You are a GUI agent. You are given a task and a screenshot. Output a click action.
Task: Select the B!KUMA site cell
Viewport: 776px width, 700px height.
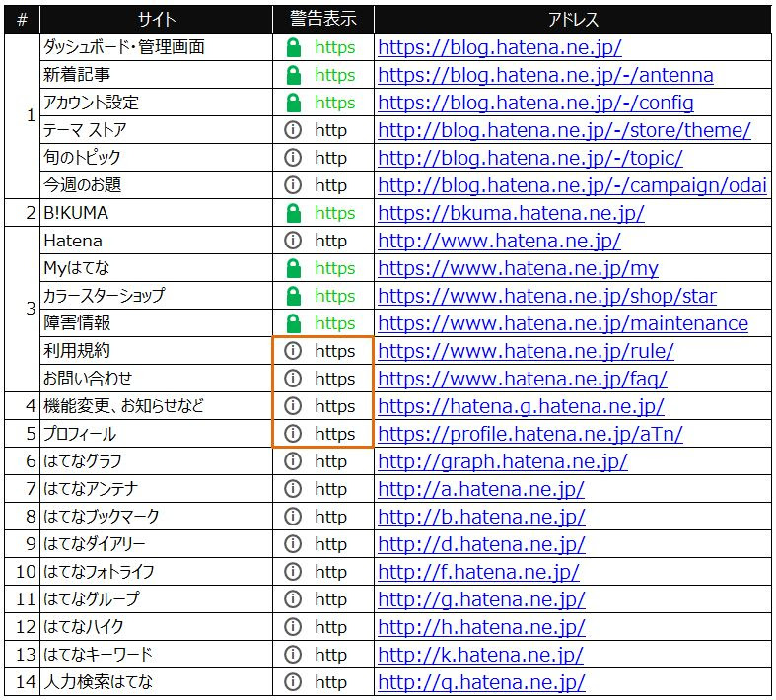[x=157, y=213]
